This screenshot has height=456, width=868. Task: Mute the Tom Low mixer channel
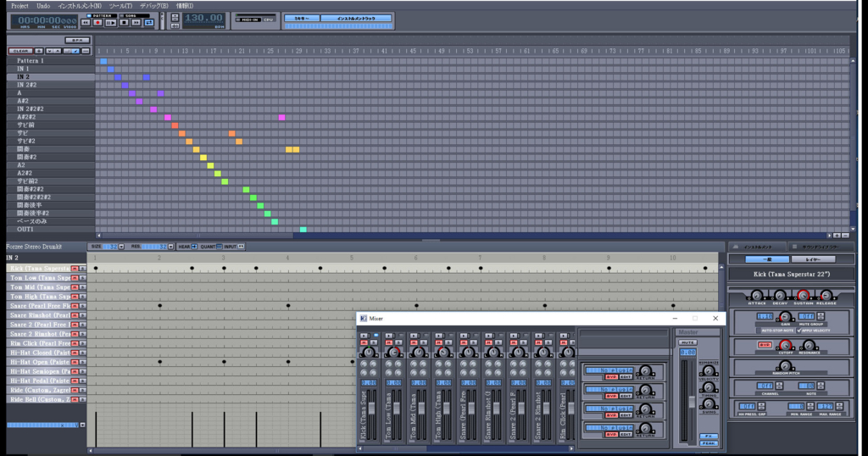(389, 343)
